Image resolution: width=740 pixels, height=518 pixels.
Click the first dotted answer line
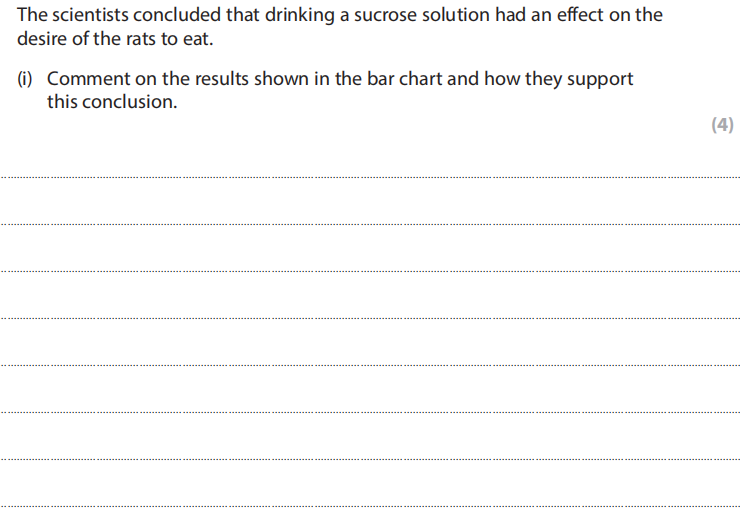[x=370, y=178]
